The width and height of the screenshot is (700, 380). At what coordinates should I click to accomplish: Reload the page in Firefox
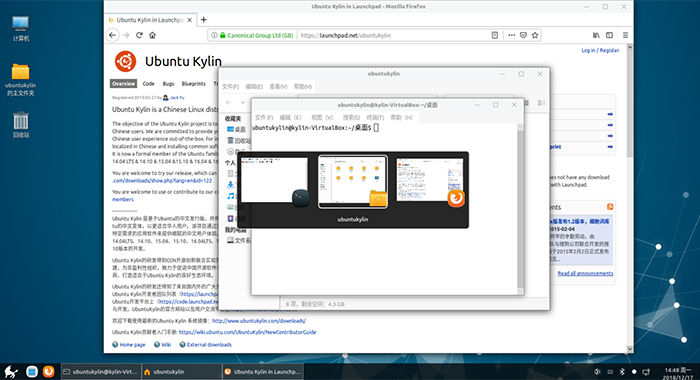(139, 35)
